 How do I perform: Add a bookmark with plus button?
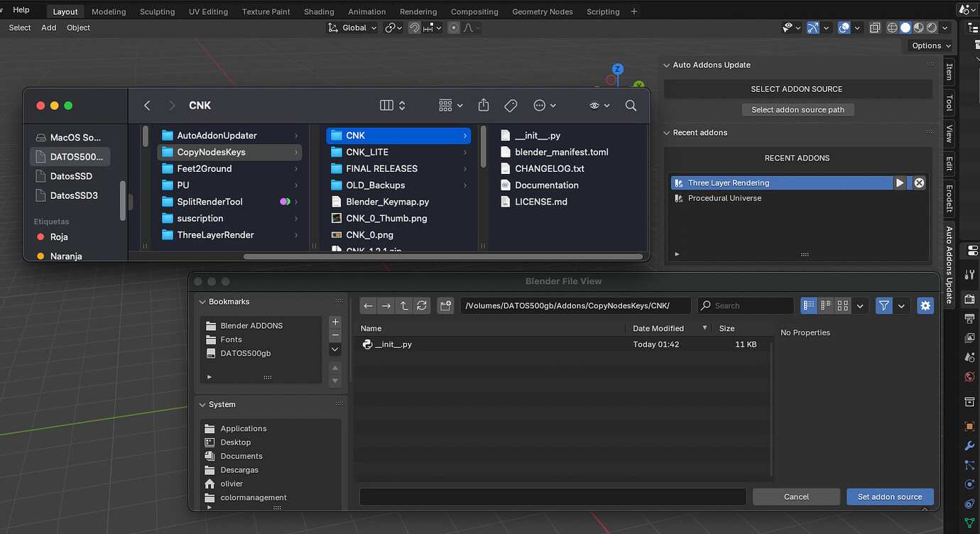click(x=335, y=322)
